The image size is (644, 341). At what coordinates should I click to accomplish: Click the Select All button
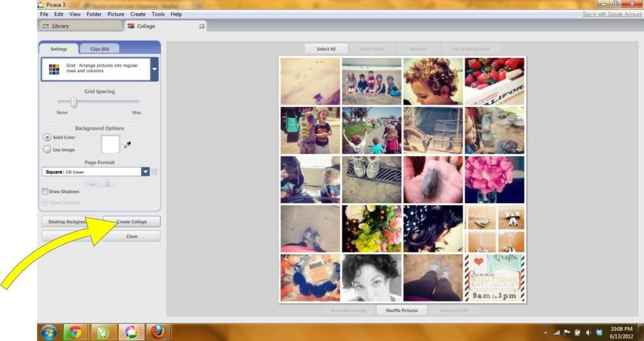pos(326,49)
